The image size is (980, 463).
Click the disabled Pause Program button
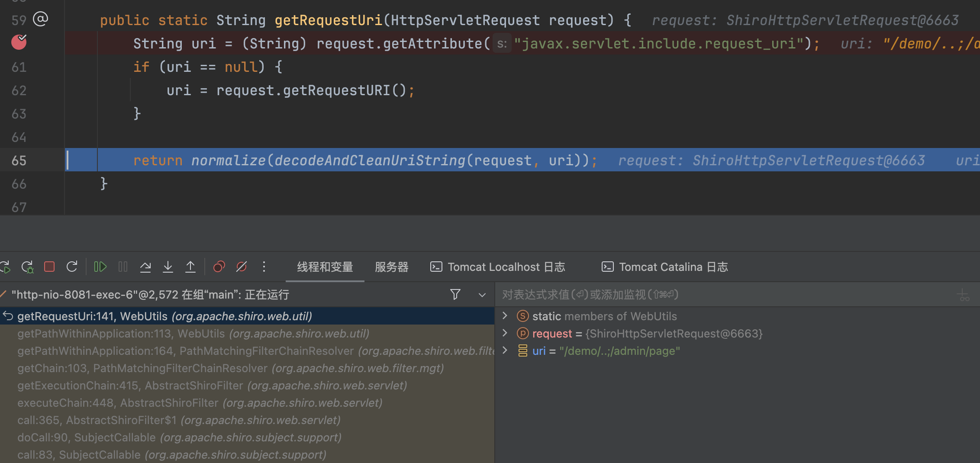123,267
